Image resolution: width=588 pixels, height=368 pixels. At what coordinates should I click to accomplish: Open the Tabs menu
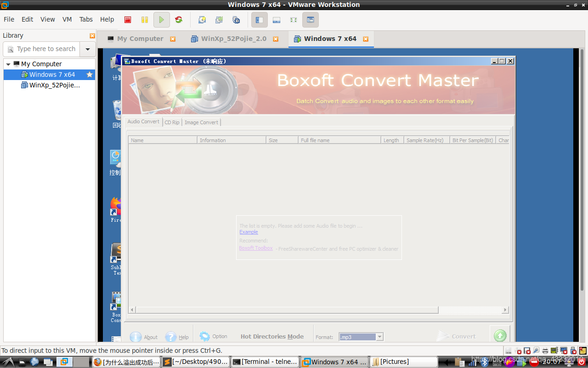point(86,19)
